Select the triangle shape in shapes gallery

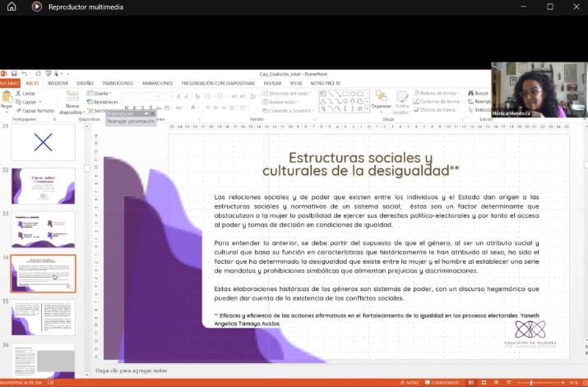point(323,101)
